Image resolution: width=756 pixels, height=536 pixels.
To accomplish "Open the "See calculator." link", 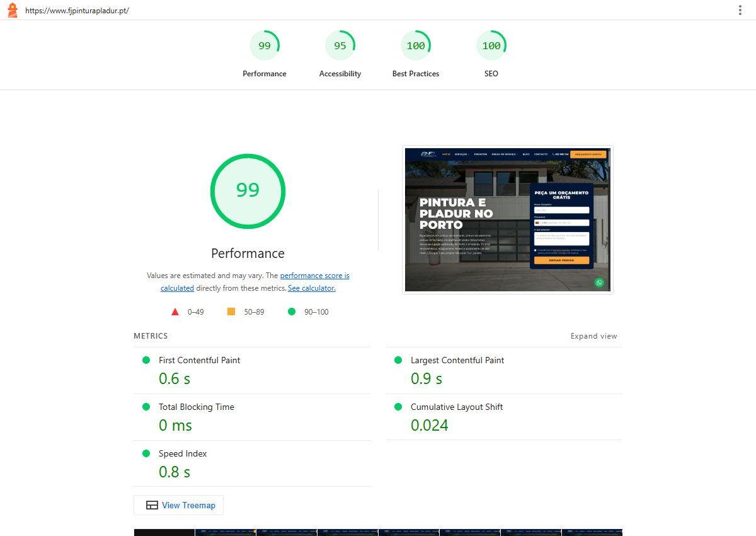I will 312,288.
